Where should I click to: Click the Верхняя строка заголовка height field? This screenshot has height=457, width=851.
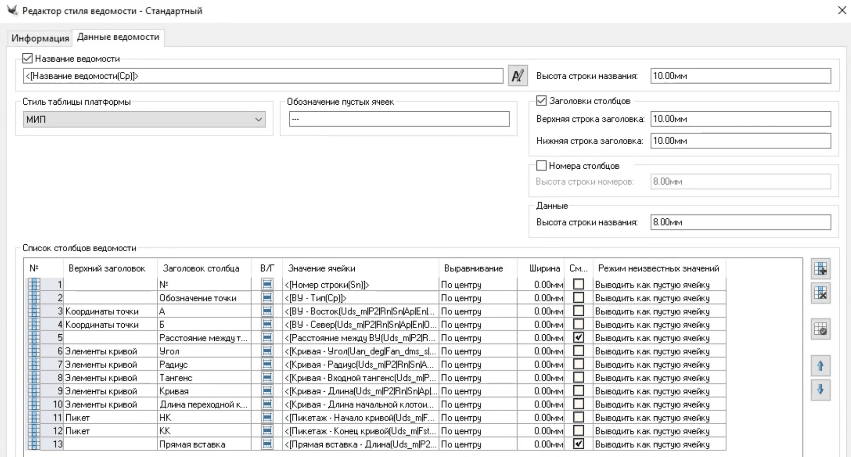click(x=740, y=120)
